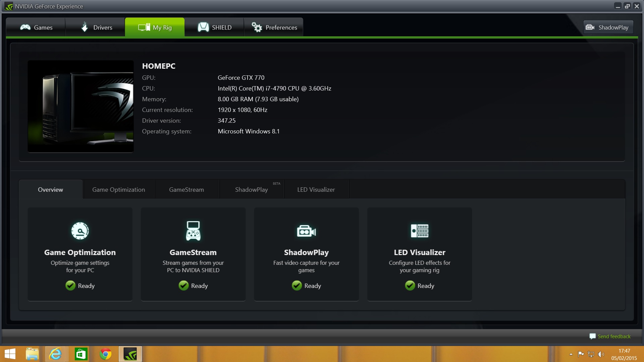Open the ShadowPlay BETA sub-tab

point(251,189)
